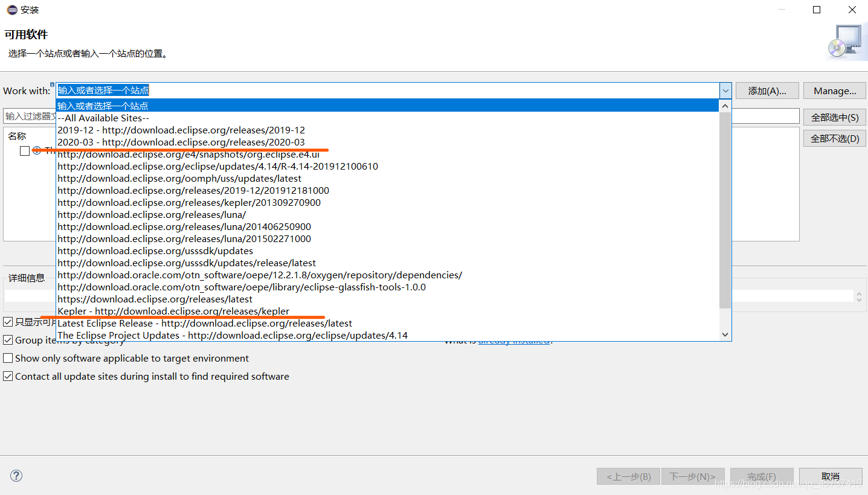868x495 pixels.
Task: Select the Latest Eclipse Release site
Action: [x=388, y=323]
